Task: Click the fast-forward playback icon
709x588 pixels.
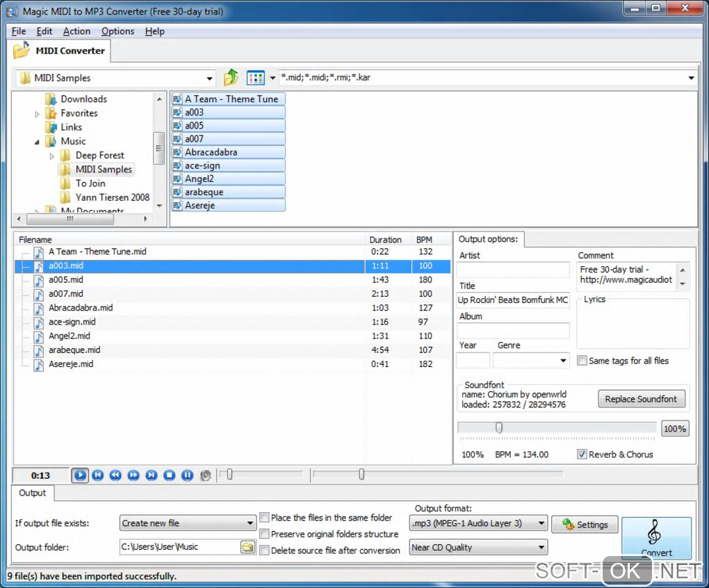Action: tap(133, 475)
